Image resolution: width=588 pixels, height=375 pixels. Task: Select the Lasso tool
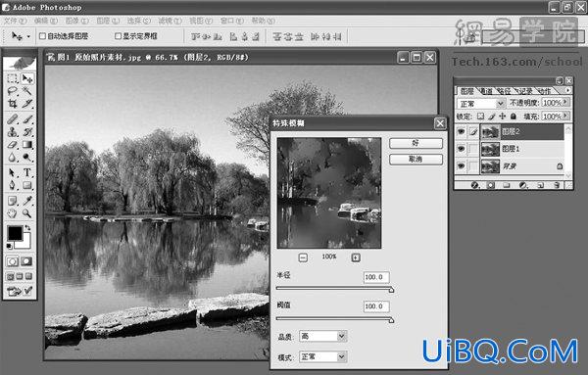tap(13, 91)
